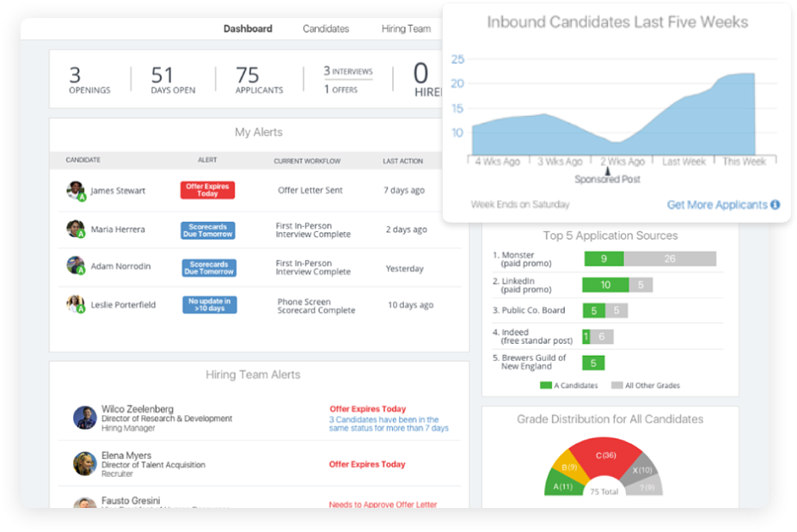This screenshot has width=797, height=532.
Task: Click James Stewart's avatar photo
Action: click(x=76, y=191)
